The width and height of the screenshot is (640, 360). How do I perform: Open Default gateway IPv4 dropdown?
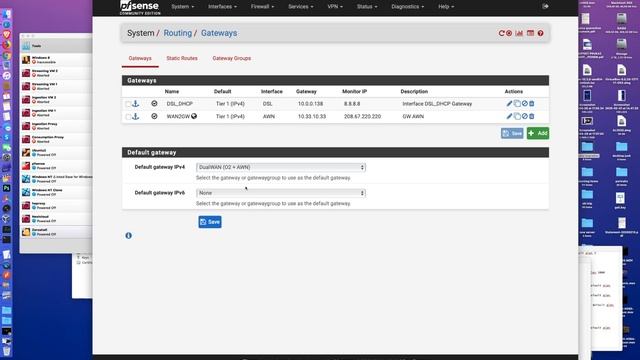tap(281, 167)
